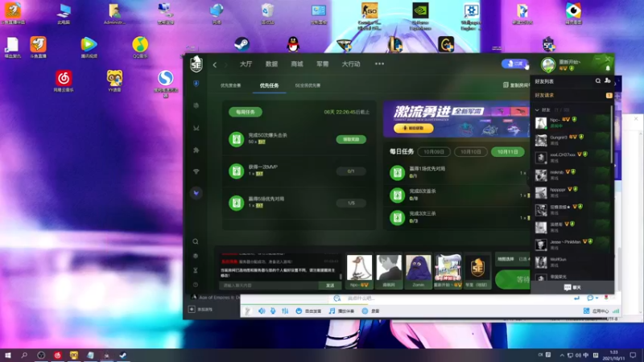Open the 数据 tab
The image size is (644, 362).
[x=271, y=64]
